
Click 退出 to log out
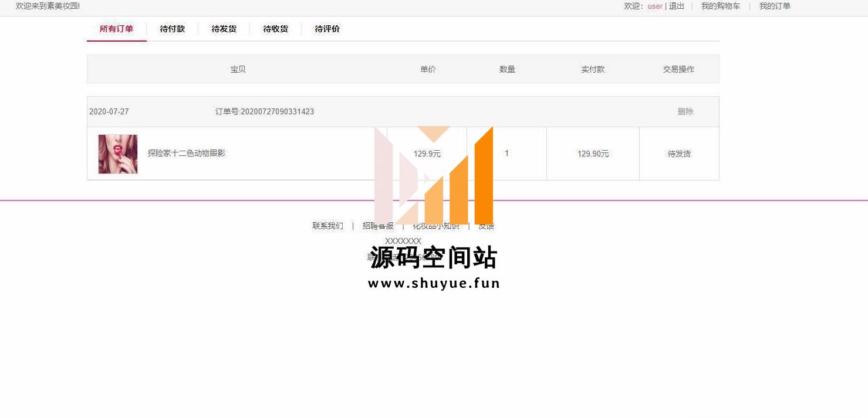click(x=677, y=6)
